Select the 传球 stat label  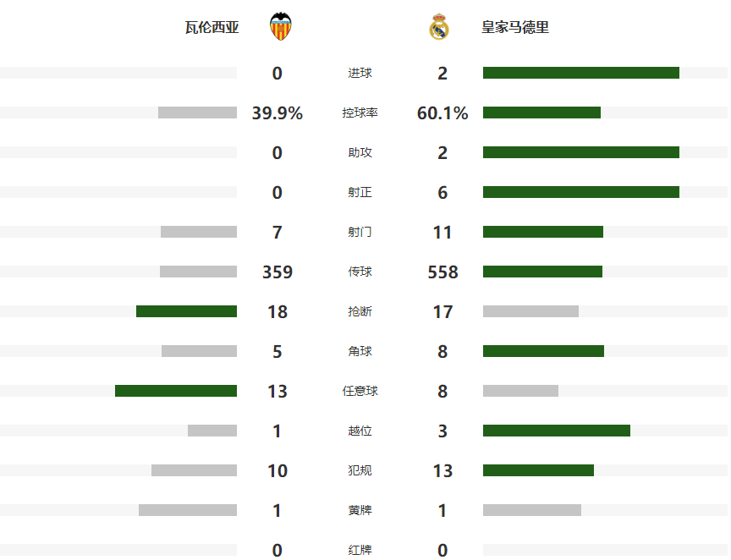[x=360, y=272]
